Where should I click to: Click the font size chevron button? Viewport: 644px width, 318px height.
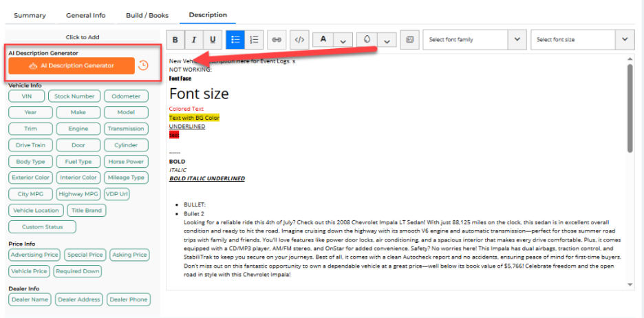[x=625, y=39]
